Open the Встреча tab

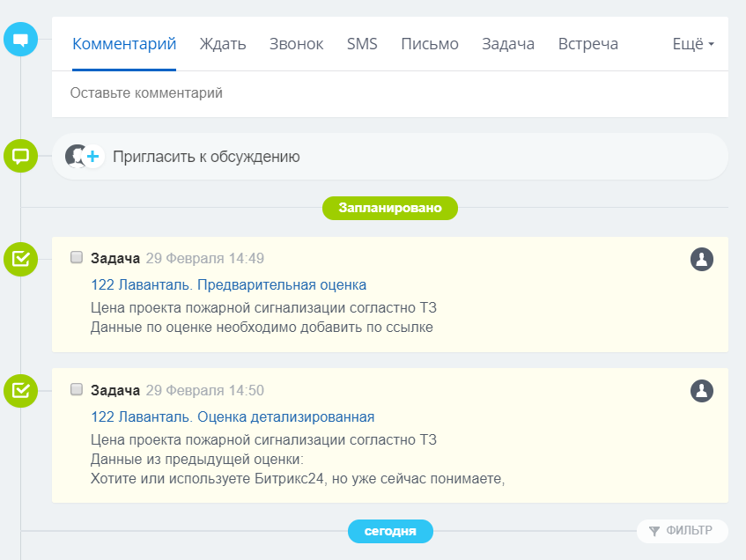pos(587,44)
